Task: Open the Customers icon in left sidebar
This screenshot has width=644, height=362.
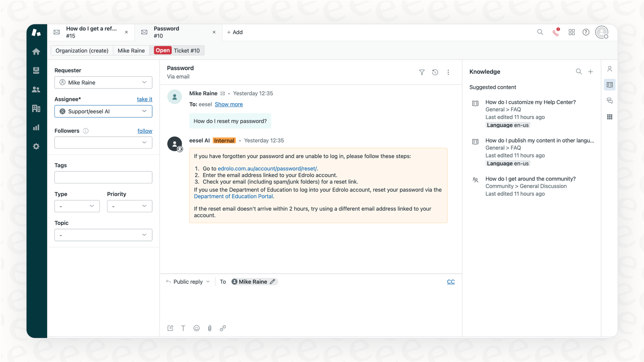Action: pyautogui.click(x=36, y=89)
